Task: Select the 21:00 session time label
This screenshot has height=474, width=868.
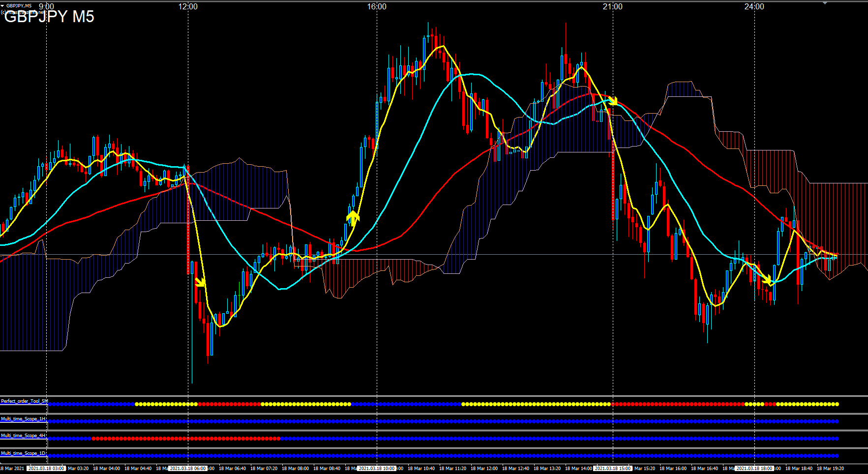Action: pos(613,6)
